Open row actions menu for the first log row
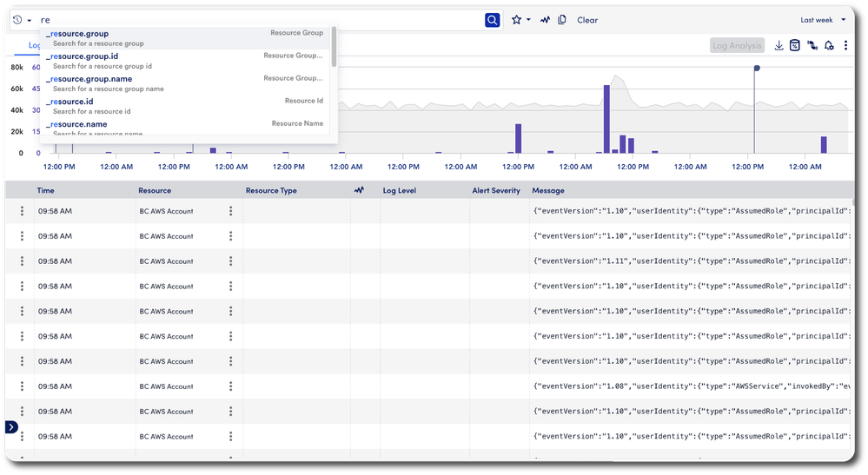This screenshot has width=868, height=475. (x=22, y=211)
